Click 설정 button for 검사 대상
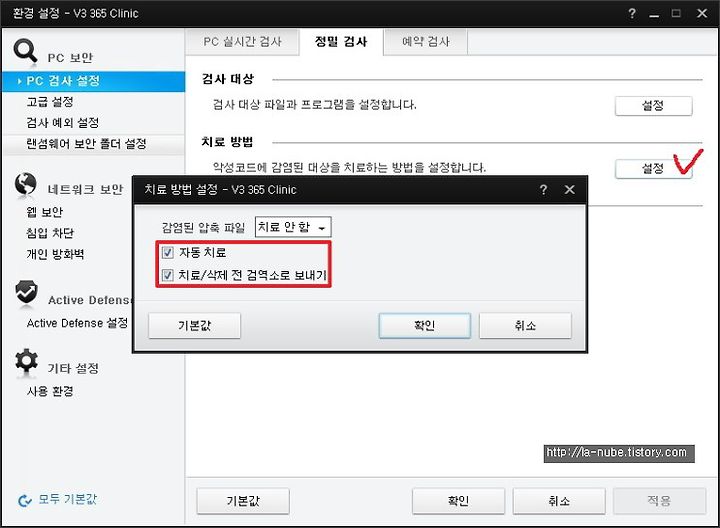The image size is (720, 528). click(x=653, y=106)
